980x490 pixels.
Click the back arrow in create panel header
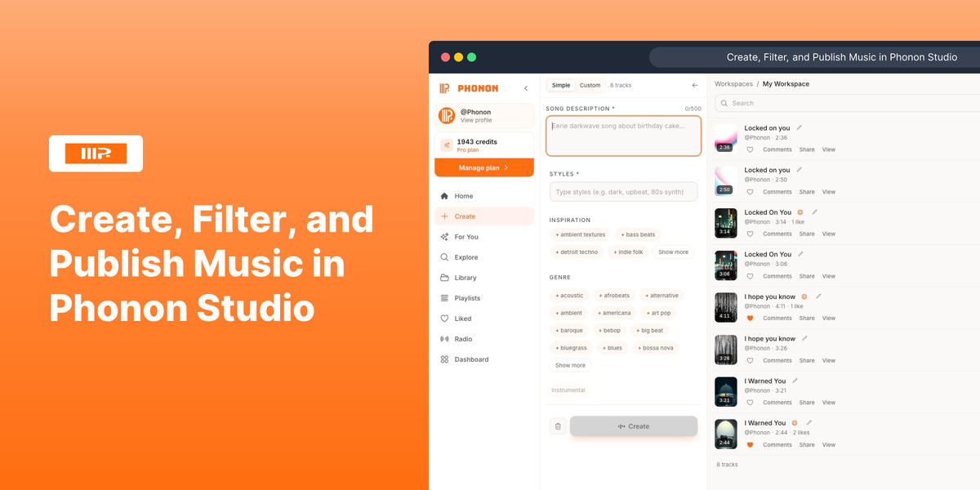[695, 85]
